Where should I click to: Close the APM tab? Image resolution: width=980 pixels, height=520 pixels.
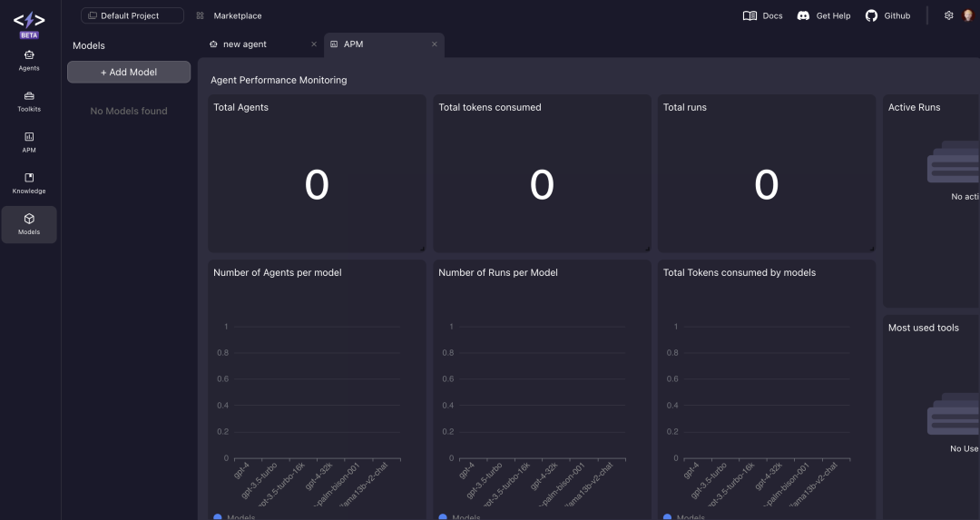(x=435, y=44)
